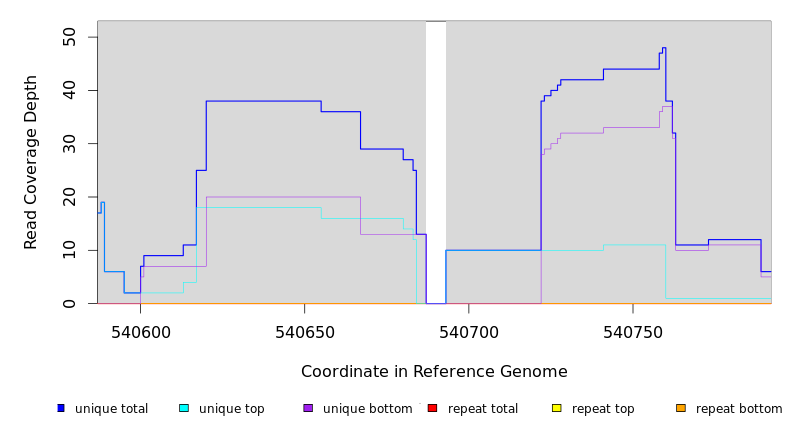The height and width of the screenshot is (432, 792).
Task: Click the 'Coordinate in Reference Genome' axis title
Action: [434, 372]
